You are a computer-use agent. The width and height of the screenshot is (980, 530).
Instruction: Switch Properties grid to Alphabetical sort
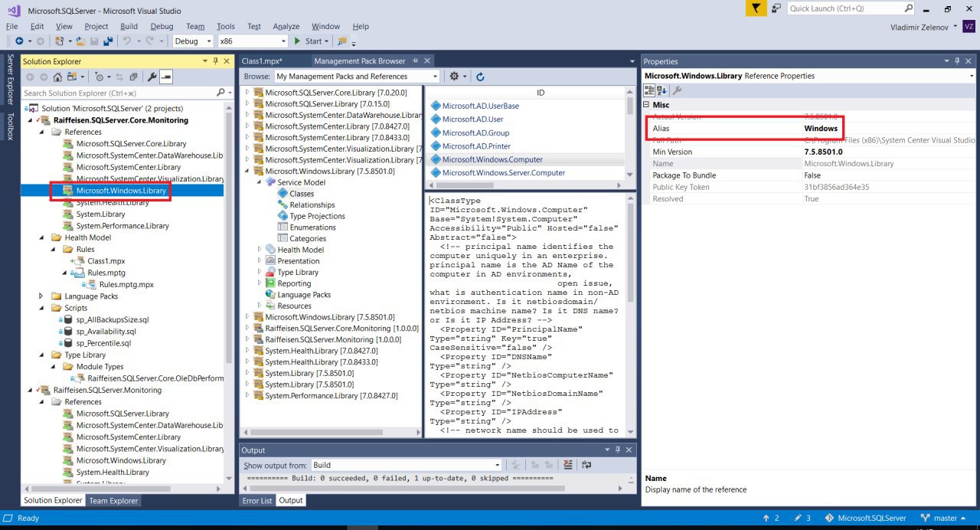(660, 90)
